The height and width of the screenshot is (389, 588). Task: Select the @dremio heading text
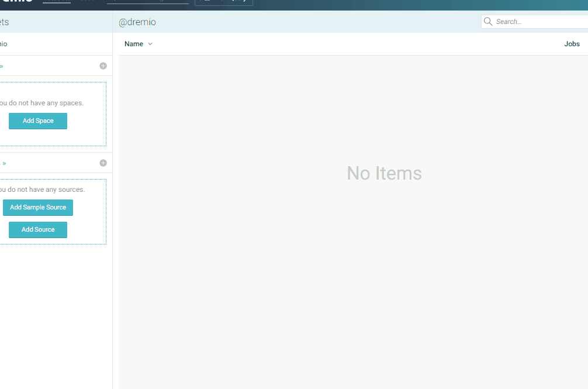137,22
